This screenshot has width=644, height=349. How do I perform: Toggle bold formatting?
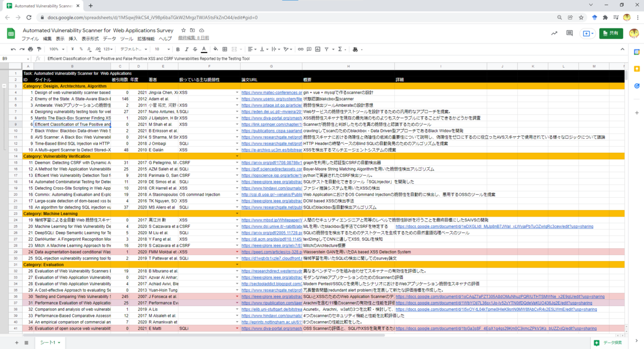pyautogui.click(x=177, y=49)
